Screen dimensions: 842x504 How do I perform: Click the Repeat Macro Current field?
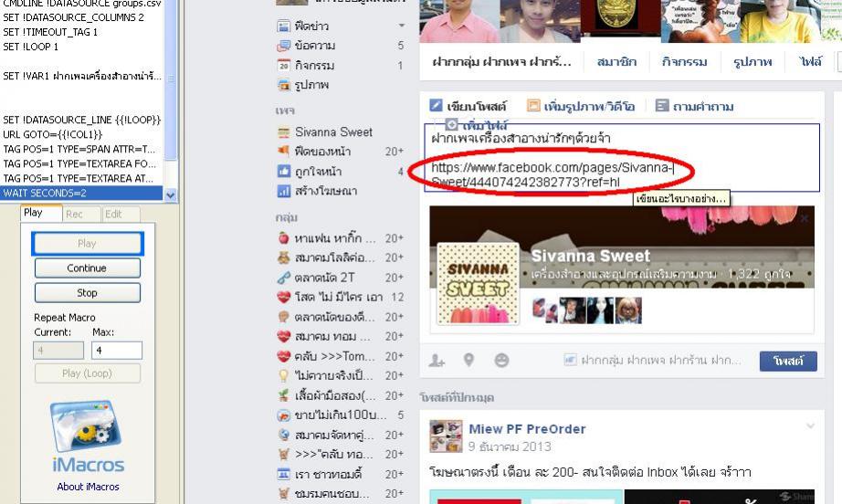click(x=58, y=351)
